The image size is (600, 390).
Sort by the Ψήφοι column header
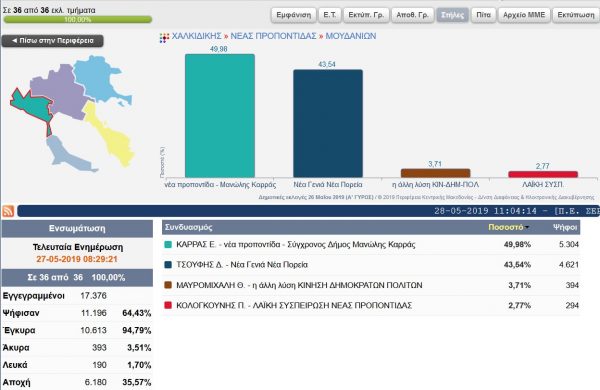coord(565,227)
